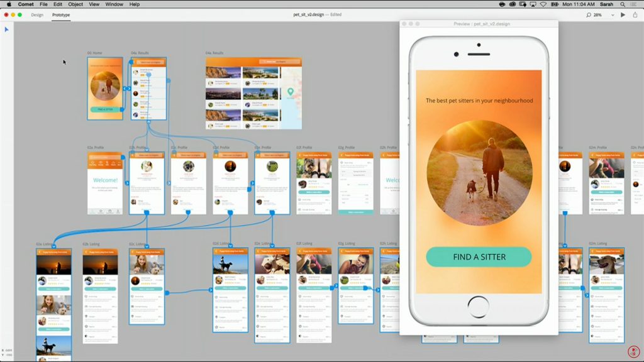Select the 02m. Profile artboard
This screenshot has height=362, width=644.
click(607, 183)
